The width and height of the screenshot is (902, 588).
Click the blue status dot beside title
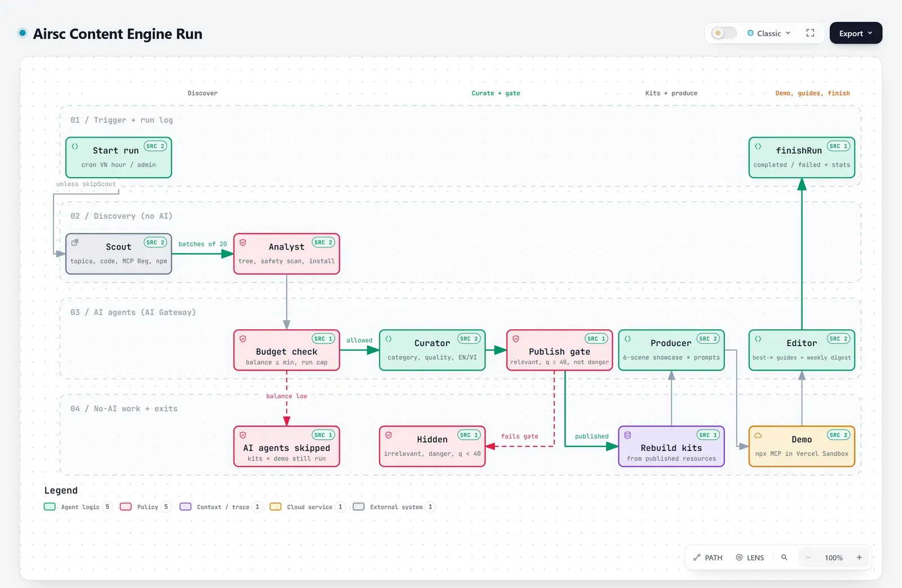click(x=23, y=33)
